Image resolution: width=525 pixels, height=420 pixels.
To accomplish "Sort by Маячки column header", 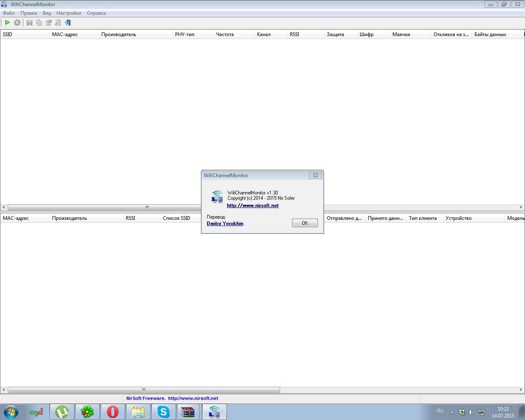I will click(410, 34).
